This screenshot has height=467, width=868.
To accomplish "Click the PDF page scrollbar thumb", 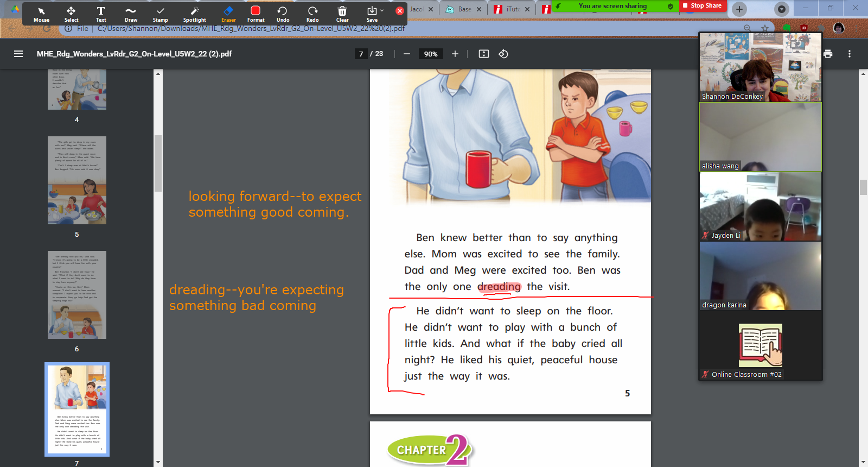I will 863,187.
